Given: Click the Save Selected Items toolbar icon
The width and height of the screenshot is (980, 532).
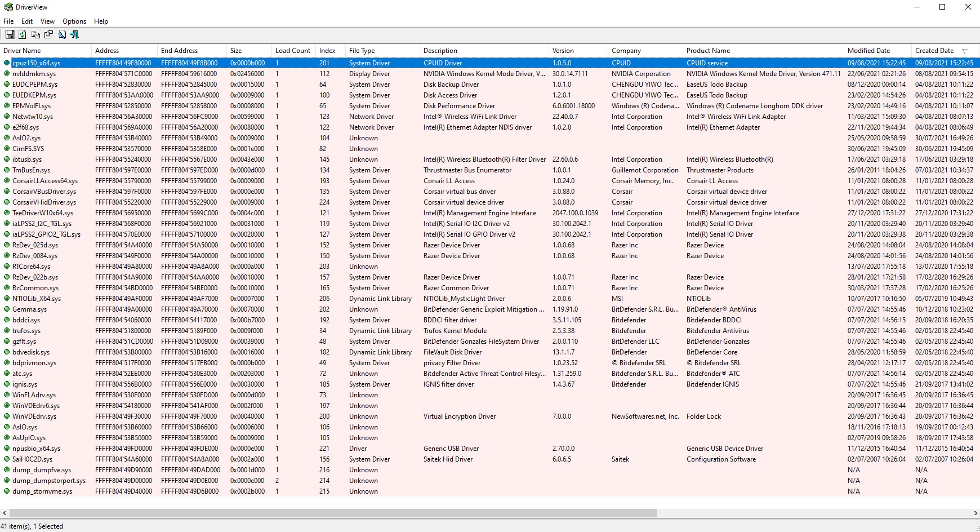Looking at the screenshot, I should [x=10, y=35].
